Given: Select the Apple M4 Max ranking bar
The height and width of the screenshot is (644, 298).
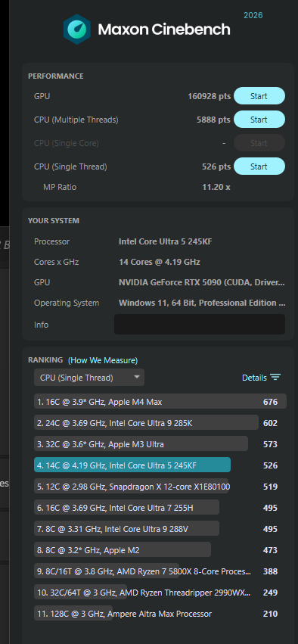Looking at the screenshot, I should [160, 402].
